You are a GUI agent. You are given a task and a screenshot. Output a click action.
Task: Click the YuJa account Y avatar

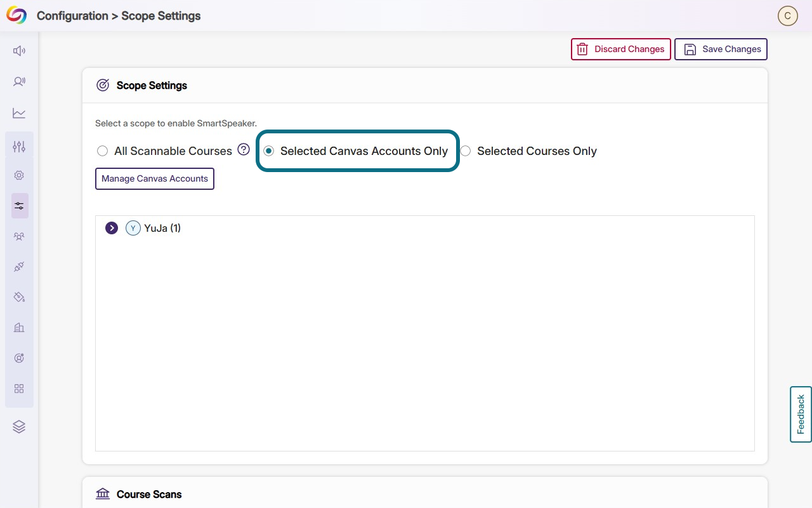(133, 228)
